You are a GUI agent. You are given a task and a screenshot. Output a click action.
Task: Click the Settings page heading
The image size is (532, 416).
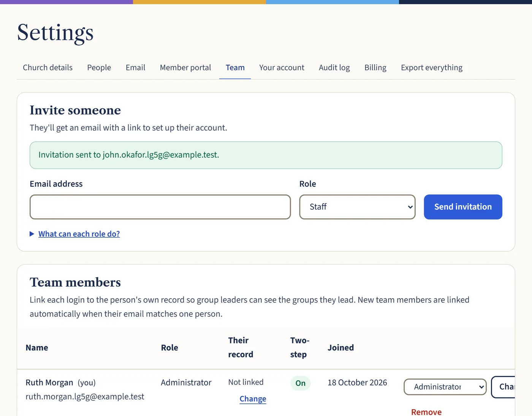click(x=55, y=33)
